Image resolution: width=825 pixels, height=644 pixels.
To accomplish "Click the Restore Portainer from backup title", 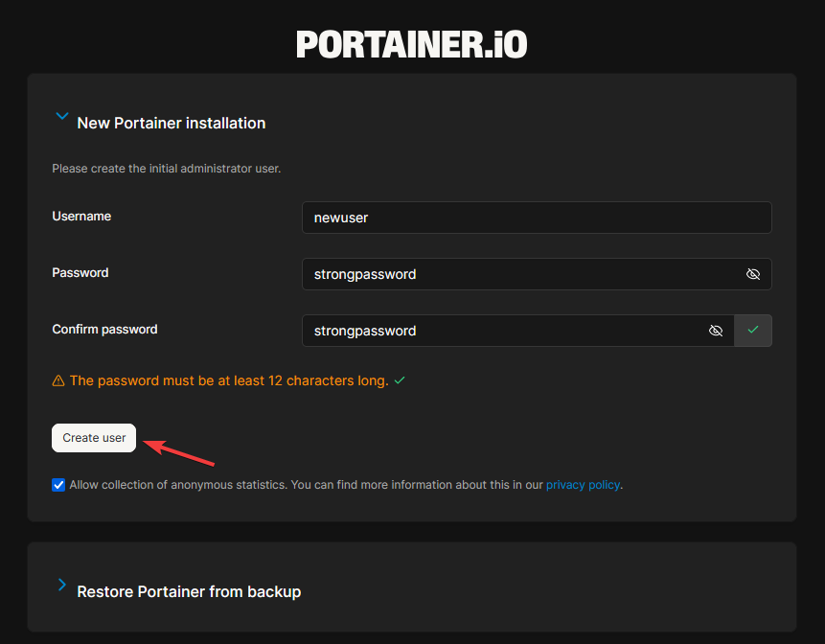I will click(x=189, y=591).
